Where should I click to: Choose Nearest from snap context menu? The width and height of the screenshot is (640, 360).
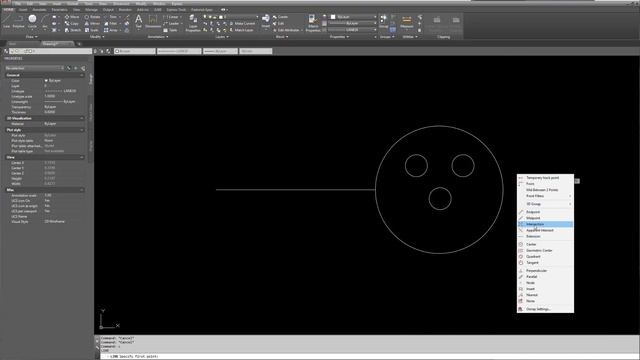[545, 295]
